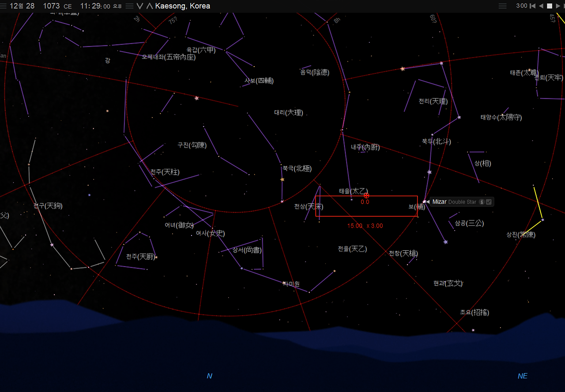The image size is (565, 392).
Task: Select the 여사(女史) label
Action: 211,233
